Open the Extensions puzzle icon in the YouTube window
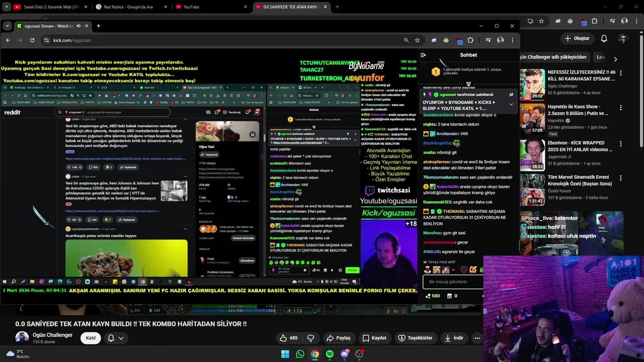 pos(595,21)
